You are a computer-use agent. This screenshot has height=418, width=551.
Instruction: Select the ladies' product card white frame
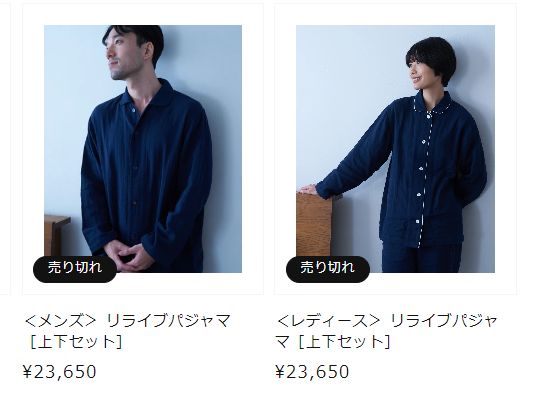[395, 149]
